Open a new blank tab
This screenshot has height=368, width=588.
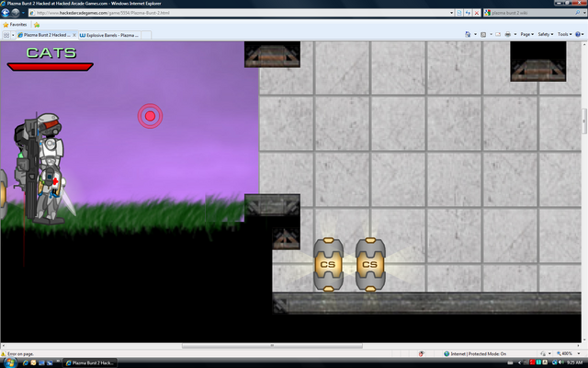(x=146, y=35)
